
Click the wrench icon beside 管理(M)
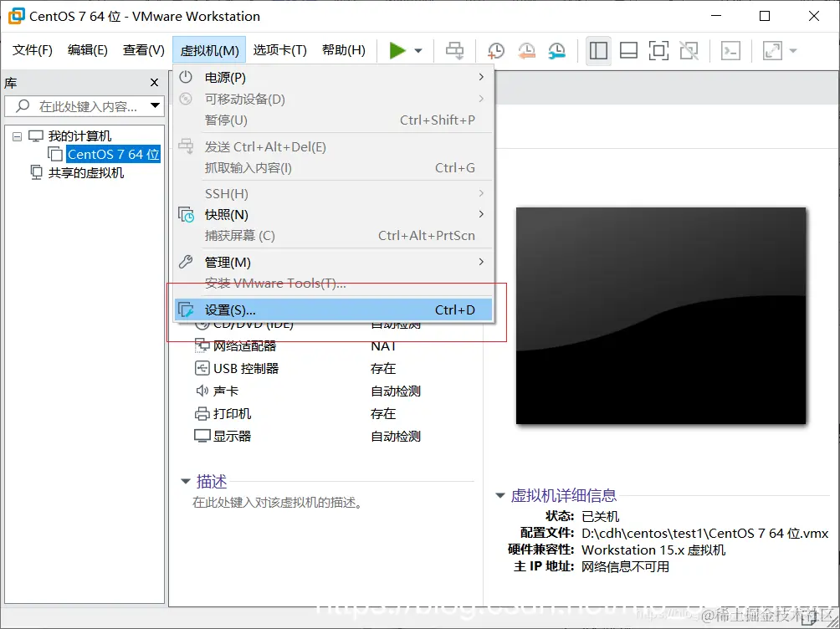tap(186, 262)
